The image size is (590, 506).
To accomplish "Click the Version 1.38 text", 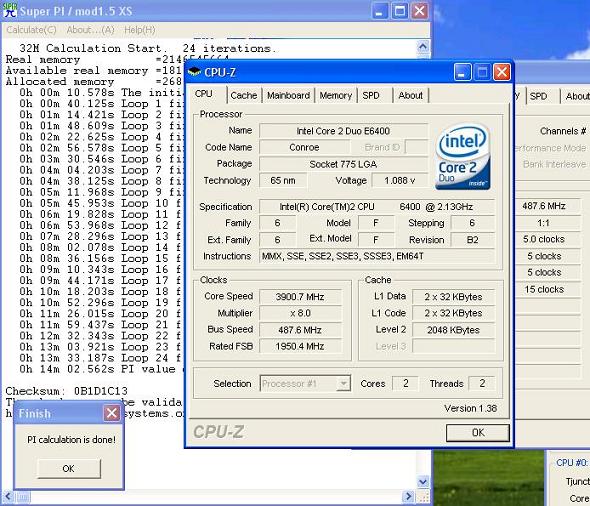I will tap(470, 408).
